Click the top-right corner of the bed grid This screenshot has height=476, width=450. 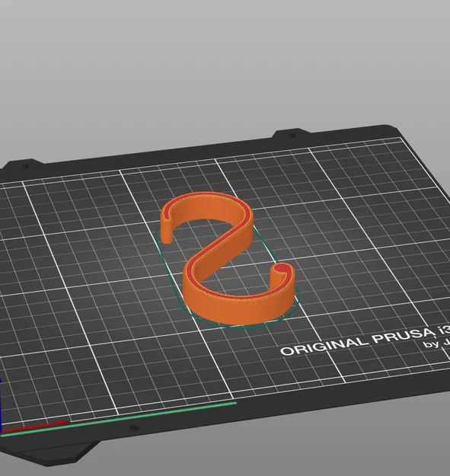coord(402,138)
